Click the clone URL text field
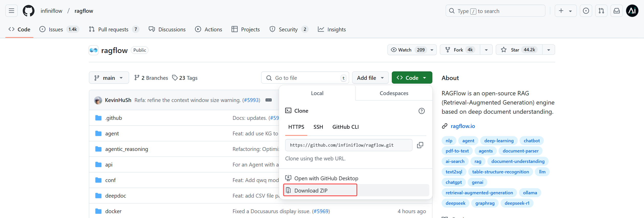The height and width of the screenshot is (218, 644). [x=349, y=145]
